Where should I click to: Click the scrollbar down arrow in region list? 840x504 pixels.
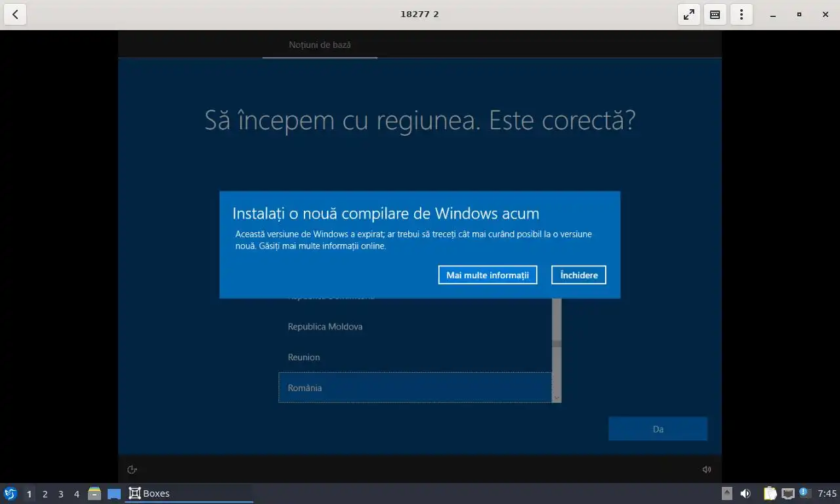tap(556, 398)
